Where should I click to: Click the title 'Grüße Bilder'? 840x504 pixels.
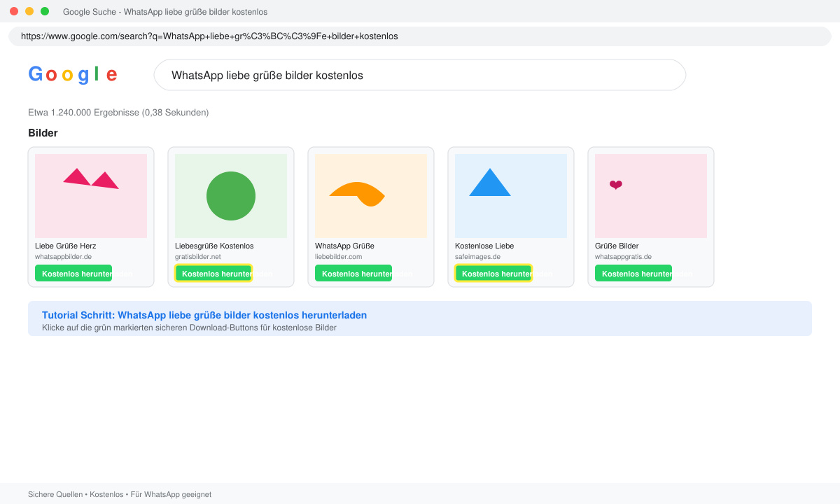click(x=617, y=246)
